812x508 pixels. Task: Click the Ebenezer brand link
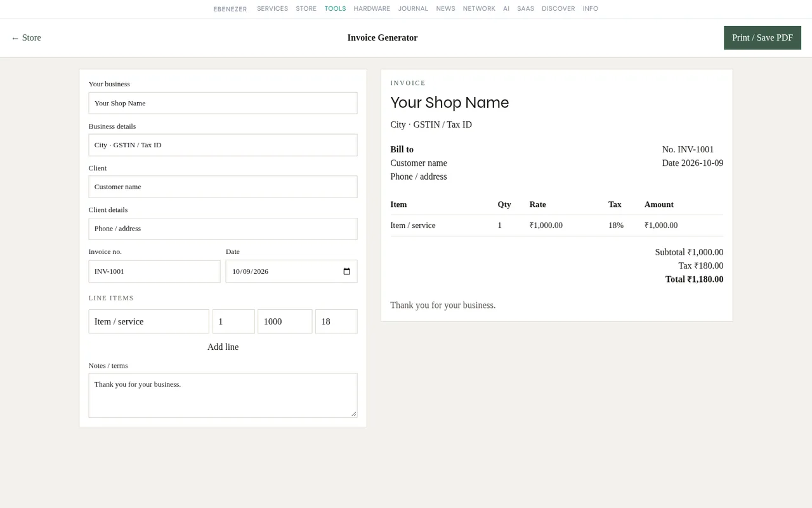pyautogui.click(x=230, y=9)
